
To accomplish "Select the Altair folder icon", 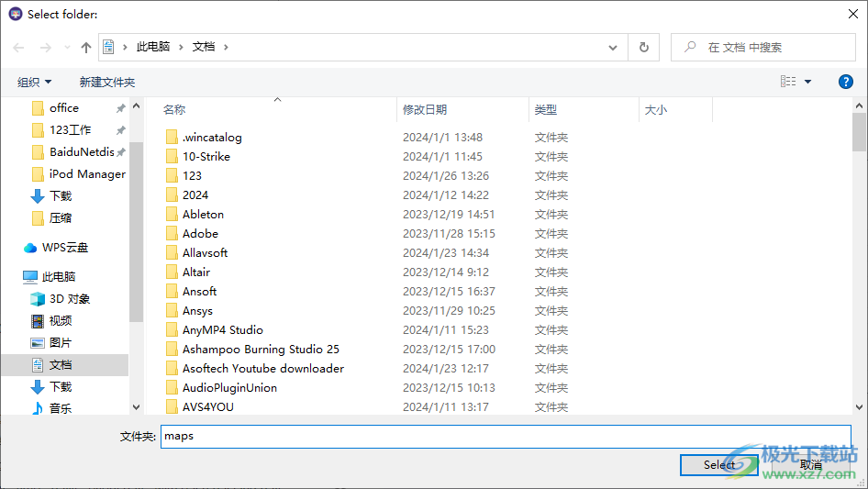I will tap(172, 272).
